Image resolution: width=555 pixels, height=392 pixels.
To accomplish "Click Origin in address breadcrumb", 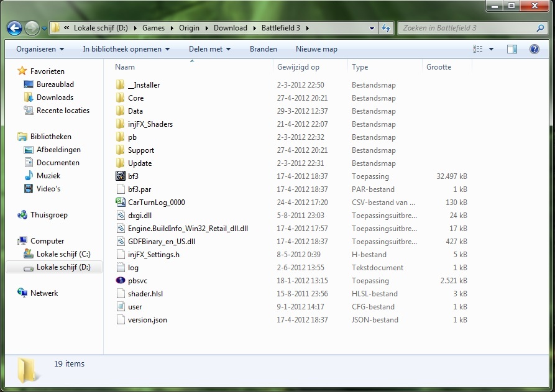I will click(x=189, y=28).
